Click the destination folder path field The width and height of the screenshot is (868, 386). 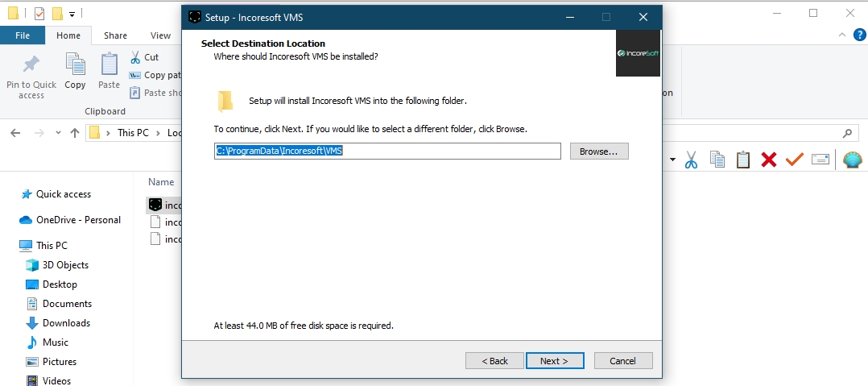[x=387, y=151]
